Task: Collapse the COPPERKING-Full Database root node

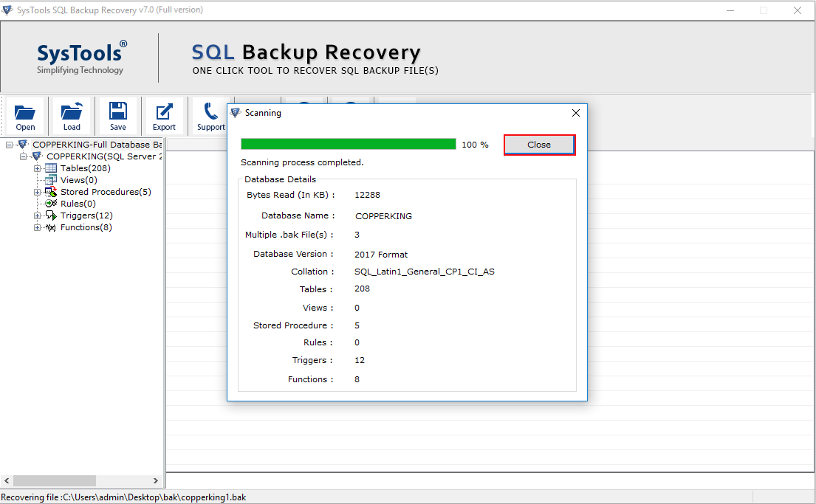Action: click(x=9, y=145)
